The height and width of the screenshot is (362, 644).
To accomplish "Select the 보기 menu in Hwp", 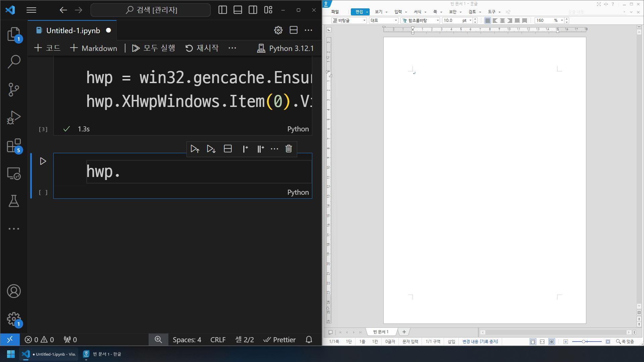I will (377, 11).
